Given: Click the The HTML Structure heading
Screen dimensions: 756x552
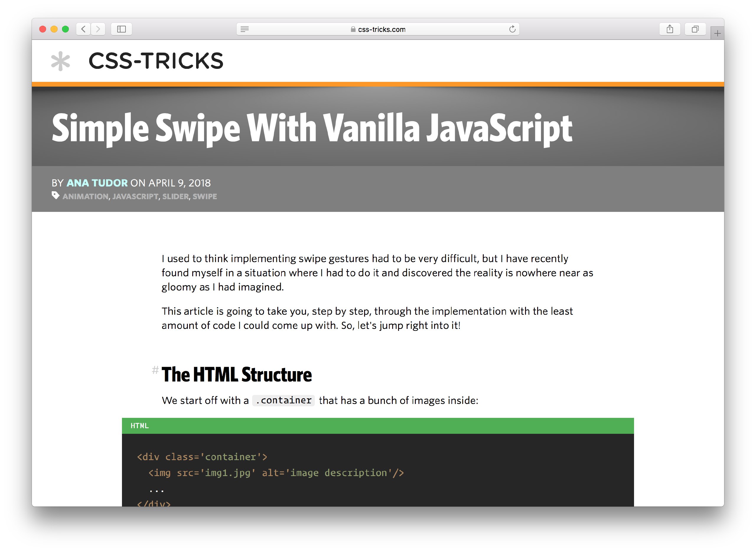Looking at the screenshot, I should pos(237,374).
